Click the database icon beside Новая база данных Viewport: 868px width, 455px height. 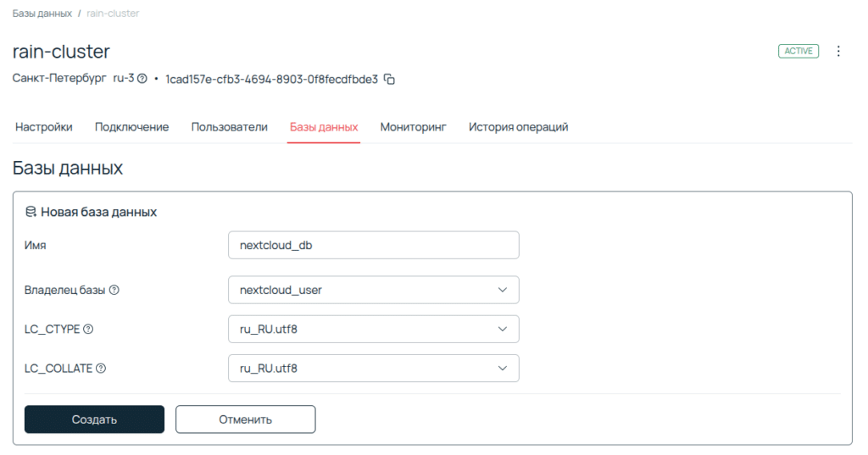[x=31, y=212]
